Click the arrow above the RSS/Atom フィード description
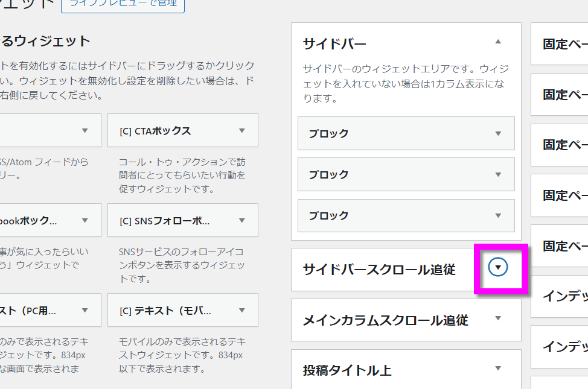This screenshot has width=588, height=389. [x=85, y=130]
